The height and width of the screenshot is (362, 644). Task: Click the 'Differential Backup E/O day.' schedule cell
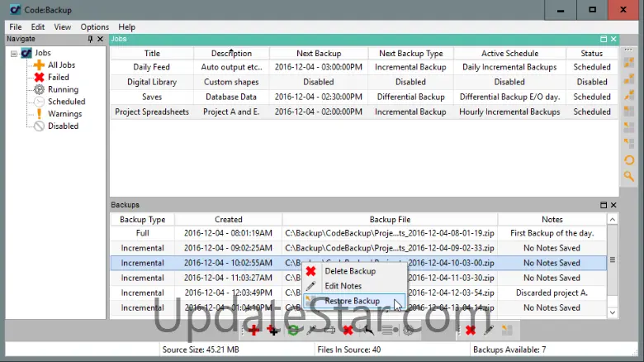point(509,97)
